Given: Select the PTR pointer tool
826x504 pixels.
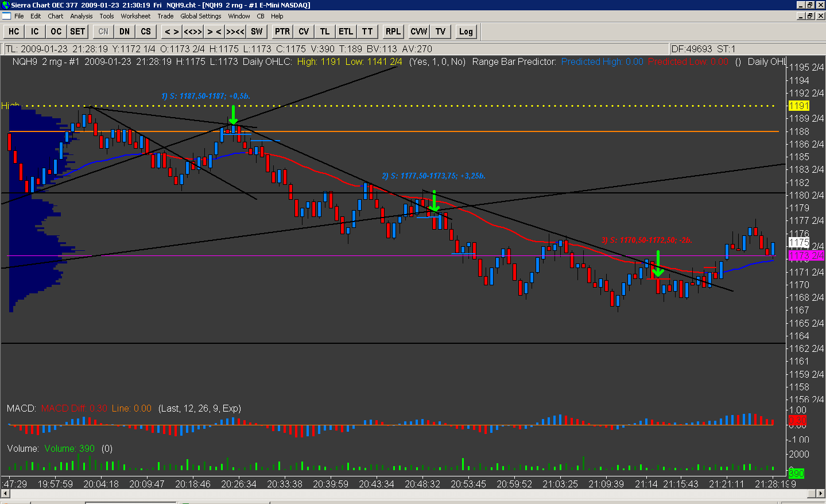Looking at the screenshot, I should tap(282, 32).
